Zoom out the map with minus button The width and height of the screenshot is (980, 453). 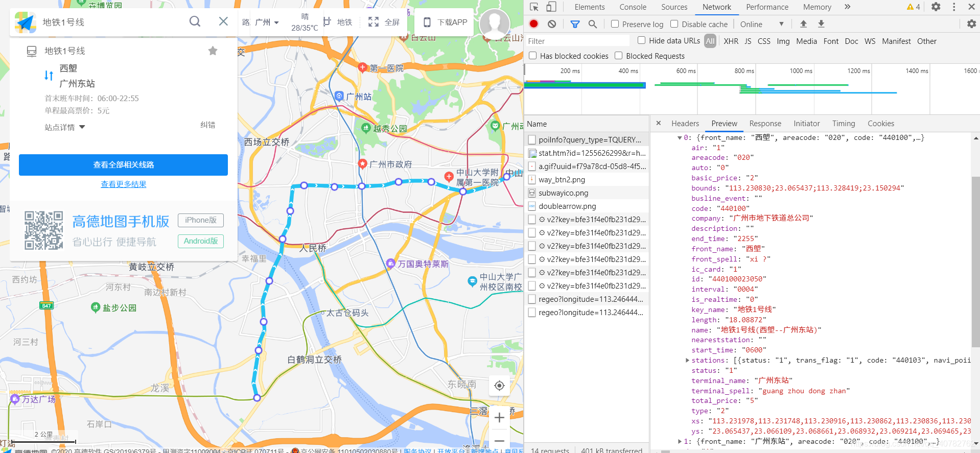499,440
